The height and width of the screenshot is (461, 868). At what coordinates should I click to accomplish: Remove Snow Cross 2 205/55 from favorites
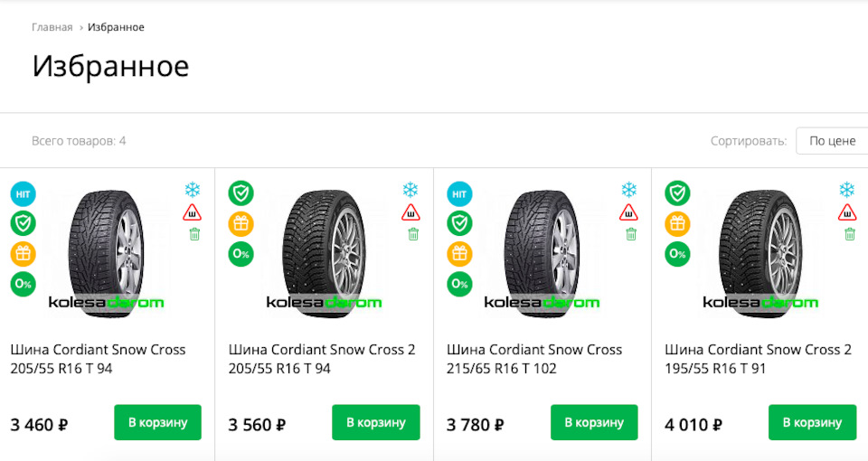coord(413,235)
